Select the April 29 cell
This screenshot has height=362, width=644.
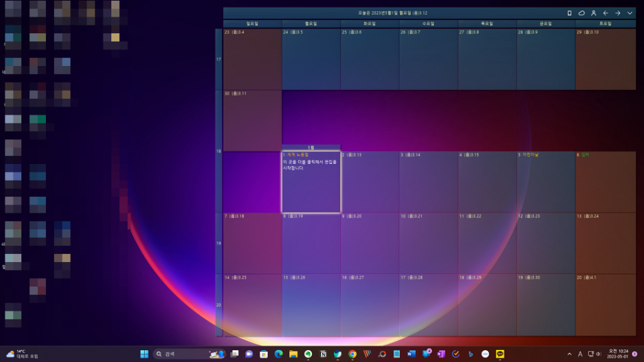[605, 59]
